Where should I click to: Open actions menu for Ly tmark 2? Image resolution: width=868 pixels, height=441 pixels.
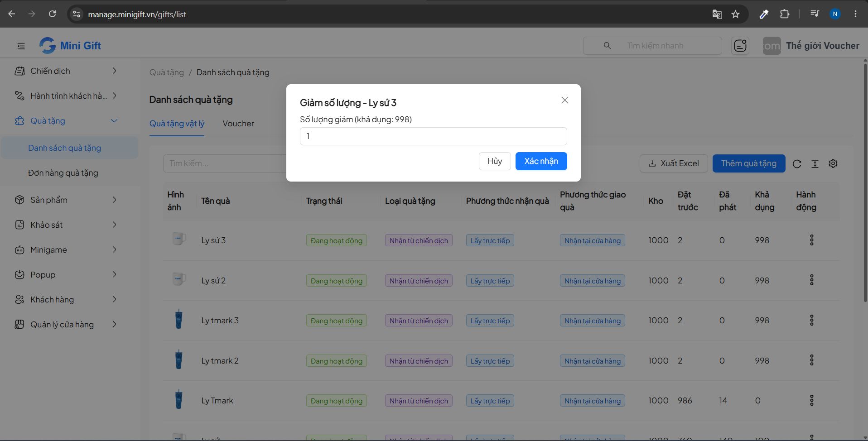coord(811,360)
